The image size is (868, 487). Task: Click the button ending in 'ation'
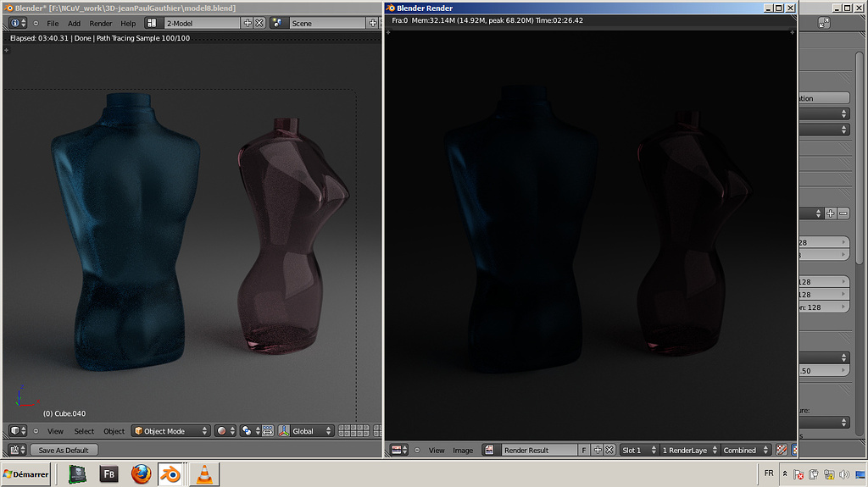[x=824, y=98]
